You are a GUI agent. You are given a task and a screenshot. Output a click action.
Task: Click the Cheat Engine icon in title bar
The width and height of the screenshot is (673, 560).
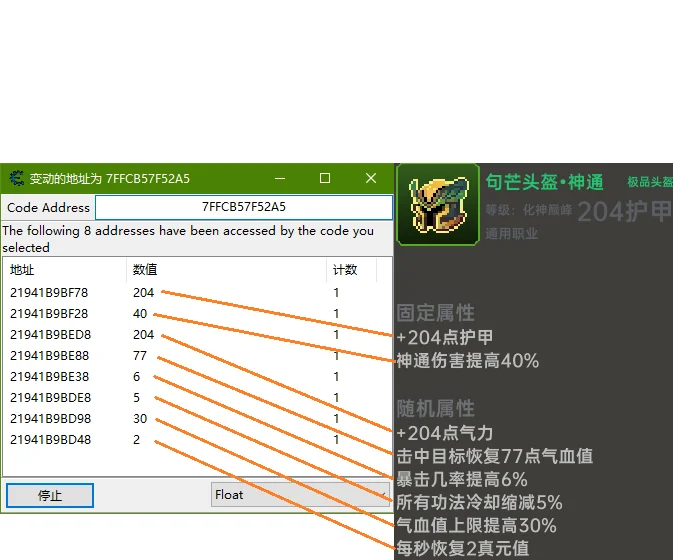16,179
